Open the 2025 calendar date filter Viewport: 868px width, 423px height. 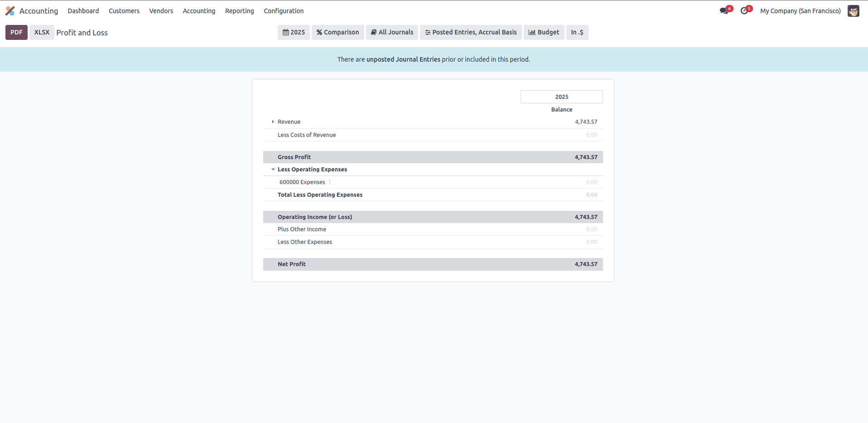[294, 32]
